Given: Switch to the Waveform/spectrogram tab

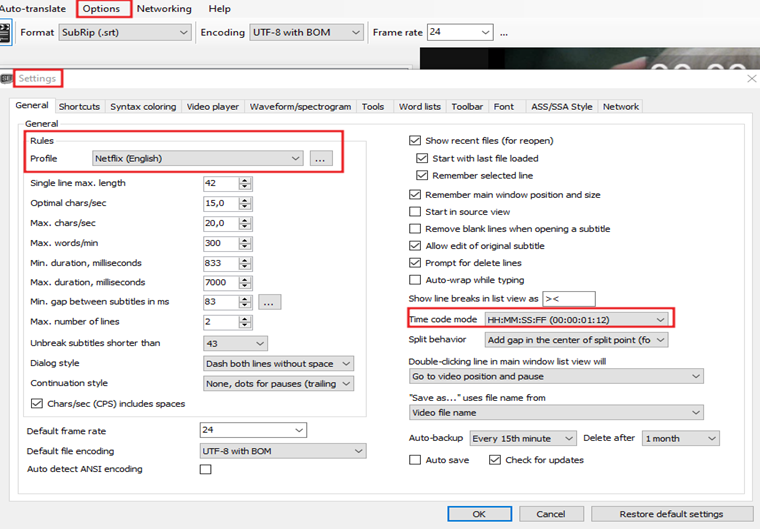Looking at the screenshot, I should point(301,107).
